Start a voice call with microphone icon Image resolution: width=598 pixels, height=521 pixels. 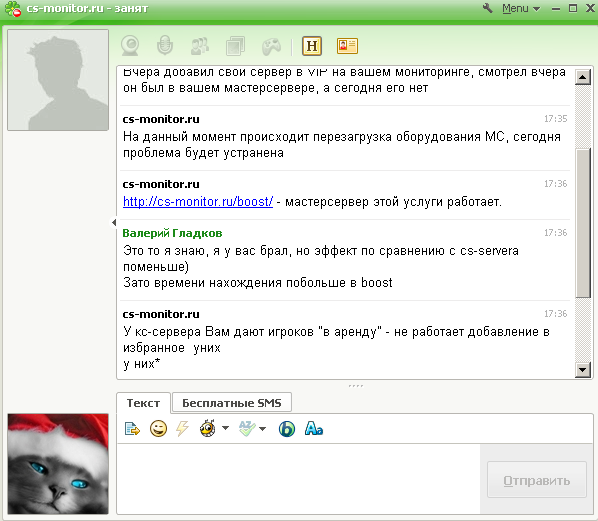coord(165,45)
